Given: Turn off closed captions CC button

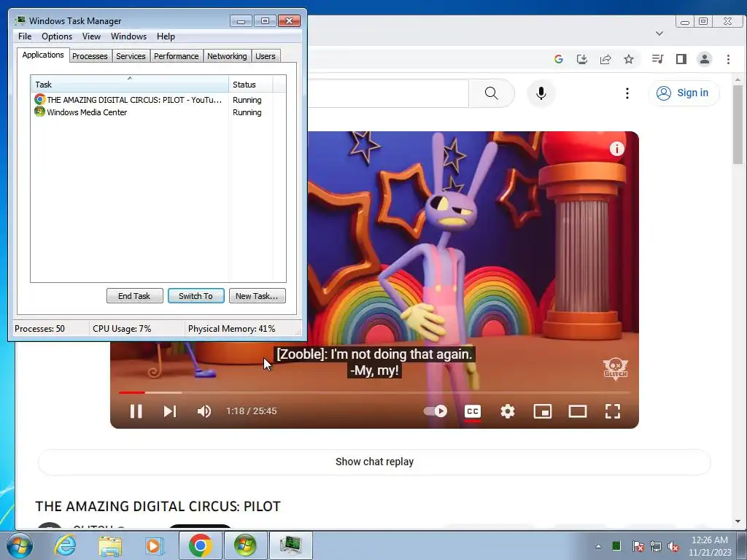Looking at the screenshot, I should point(472,411).
